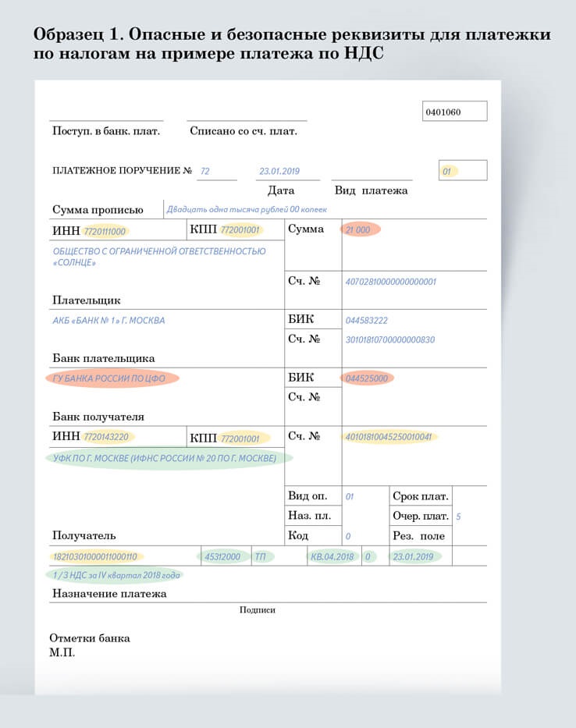Click recipient bank БИК 044525000
The width and height of the screenshot is (576, 728).
(367, 378)
